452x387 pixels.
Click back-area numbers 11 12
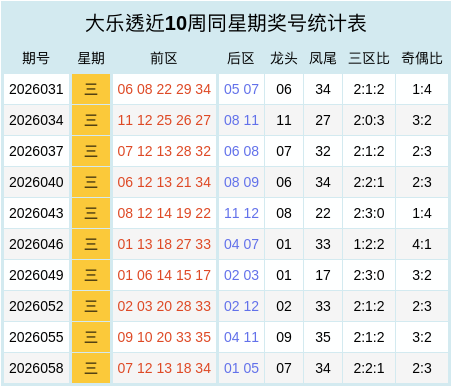click(x=241, y=213)
